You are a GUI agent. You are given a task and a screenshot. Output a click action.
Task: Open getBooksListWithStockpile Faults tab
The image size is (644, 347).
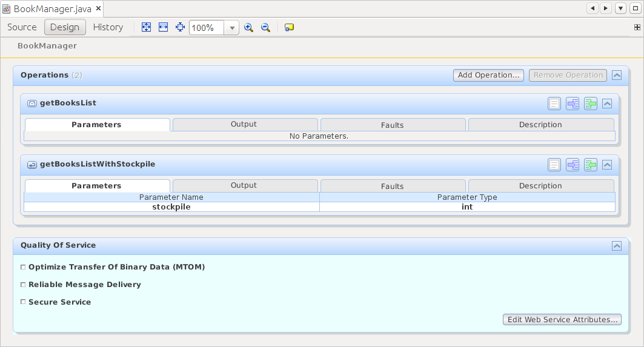point(393,186)
